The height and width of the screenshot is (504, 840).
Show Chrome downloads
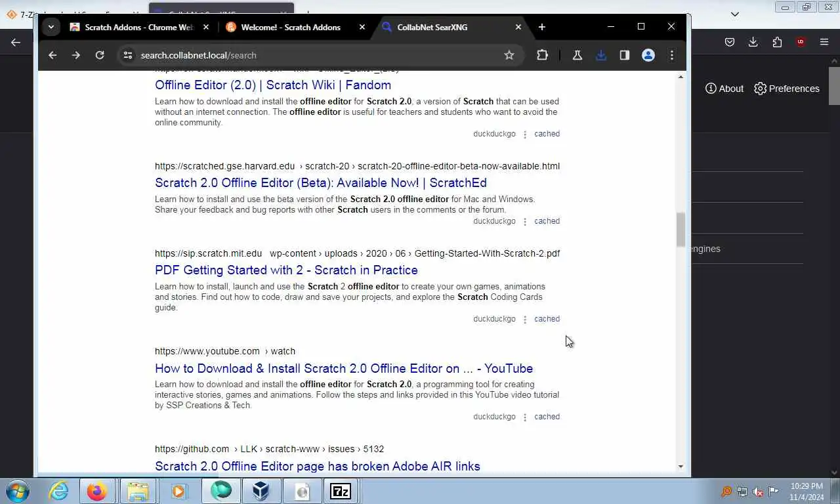tap(601, 55)
